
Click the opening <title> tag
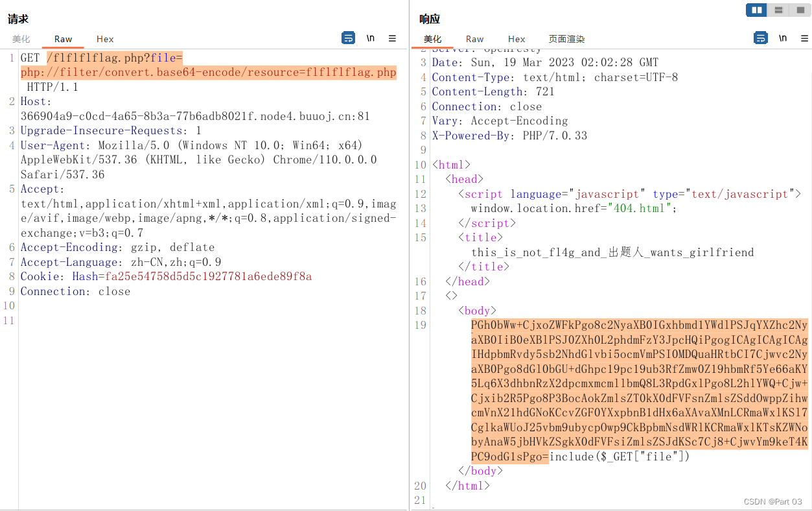[x=480, y=237]
